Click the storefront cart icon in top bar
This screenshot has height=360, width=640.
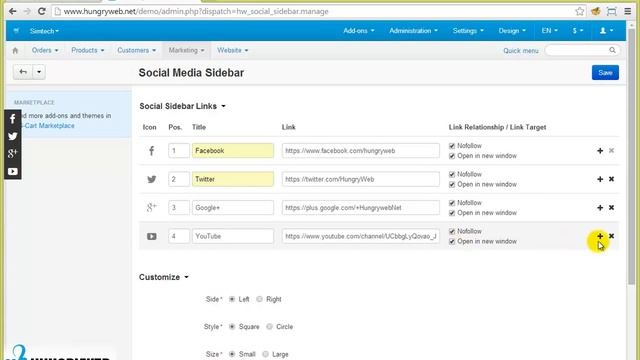(16, 31)
